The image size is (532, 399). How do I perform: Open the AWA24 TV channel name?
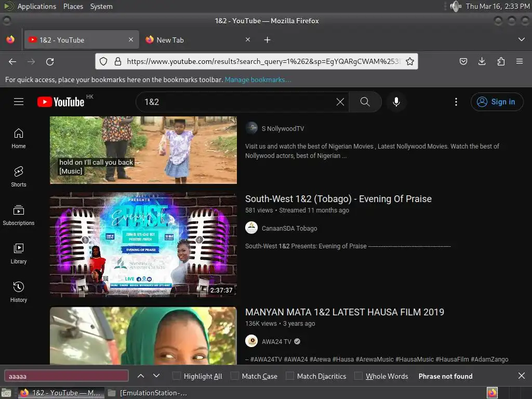276,342
